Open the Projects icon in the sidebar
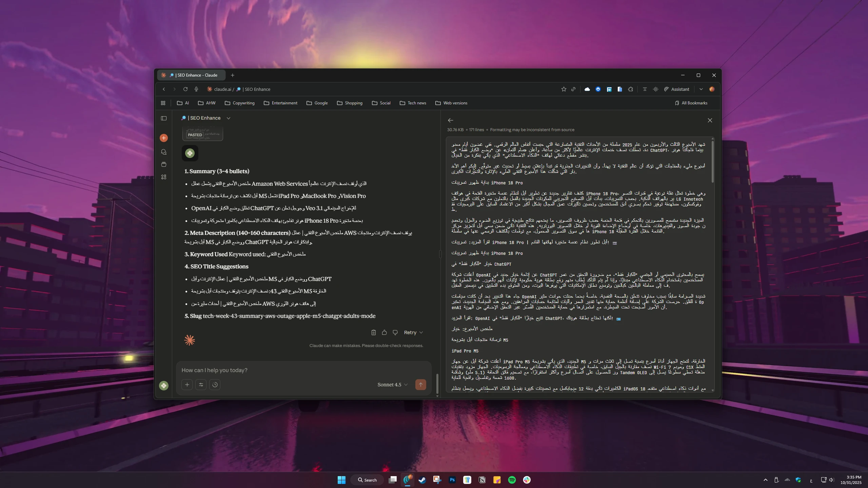The width and height of the screenshot is (868, 488). 164,165
